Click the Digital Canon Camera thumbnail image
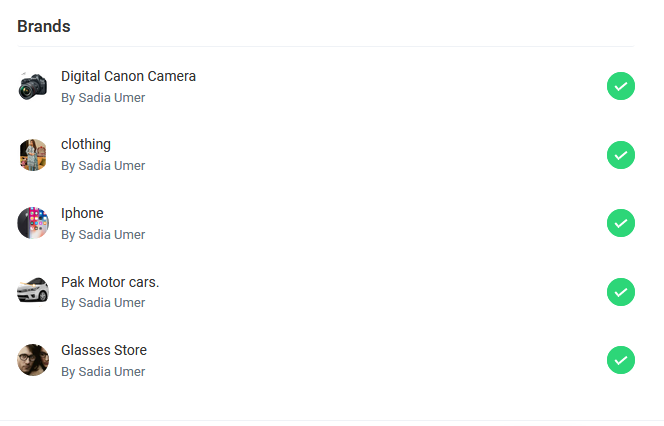664x426 pixels. pyautogui.click(x=33, y=86)
